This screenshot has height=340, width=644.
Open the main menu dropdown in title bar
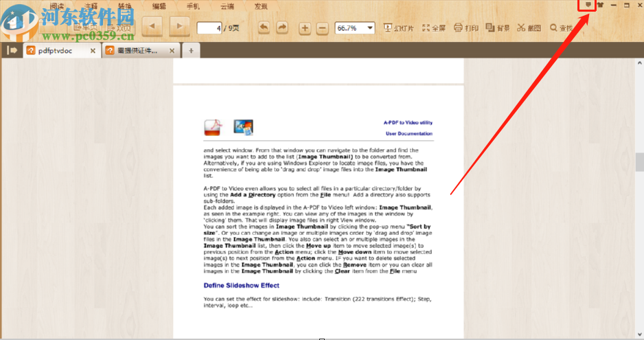pyautogui.click(x=588, y=5)
